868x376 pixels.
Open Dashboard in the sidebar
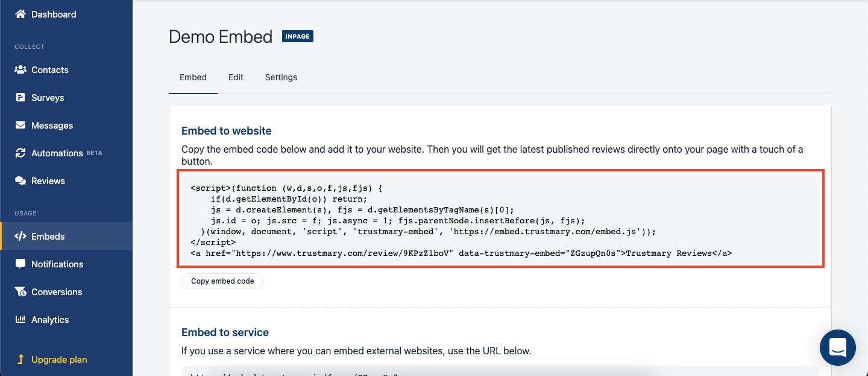pos(66,14)
